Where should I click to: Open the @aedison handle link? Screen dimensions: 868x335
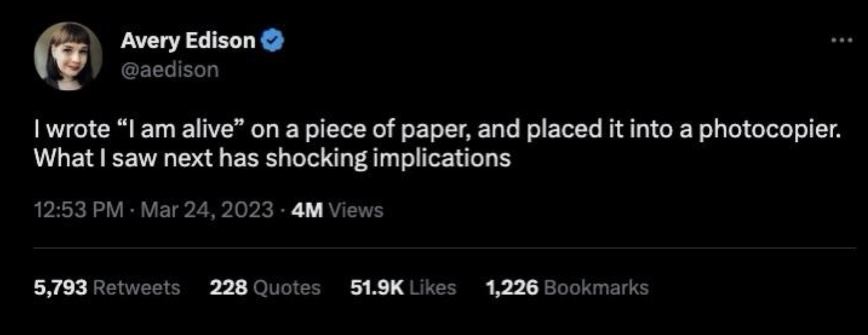pos(170,70)
